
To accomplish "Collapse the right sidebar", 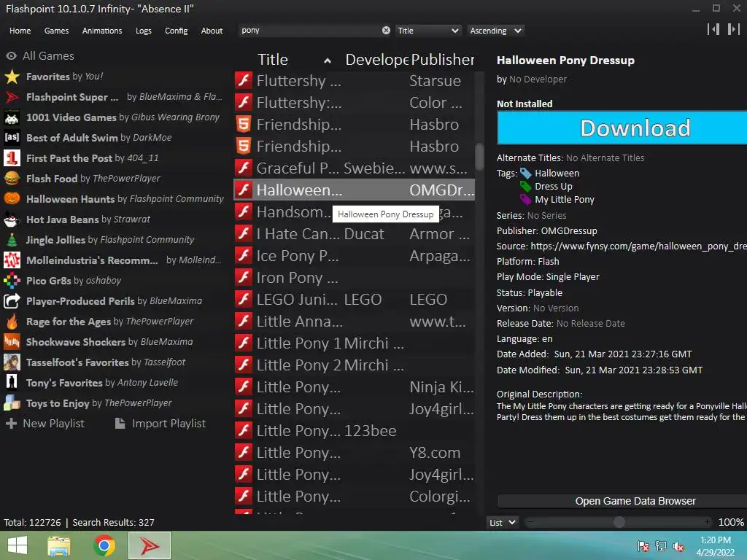I will pos(734,29).
